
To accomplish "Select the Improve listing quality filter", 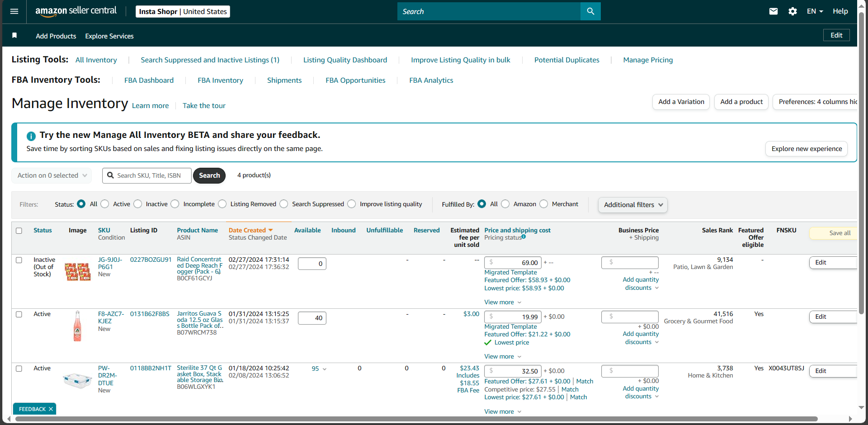I will coord(352,204).
